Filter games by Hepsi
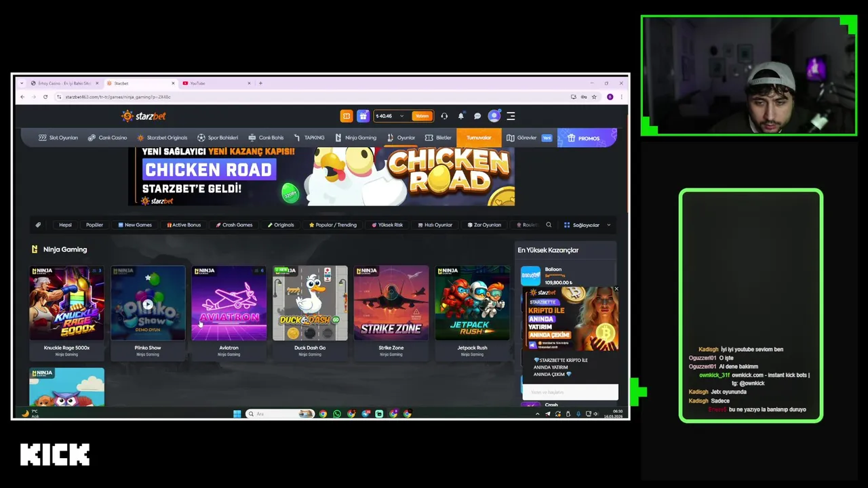Viewport: 868px width, 488px height. click(x=65, y=225)
